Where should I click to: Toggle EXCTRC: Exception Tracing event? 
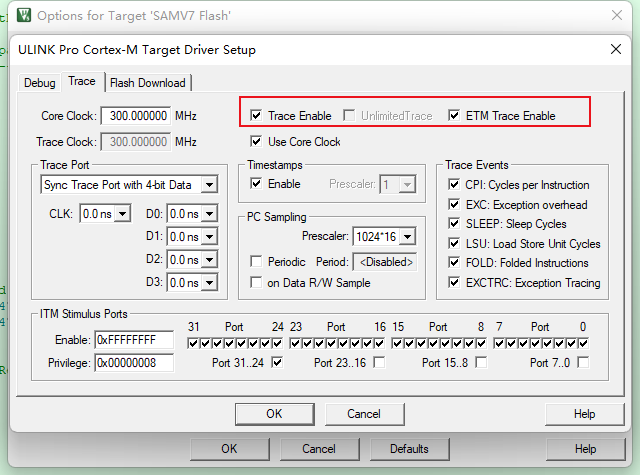[x=454, y=283]
